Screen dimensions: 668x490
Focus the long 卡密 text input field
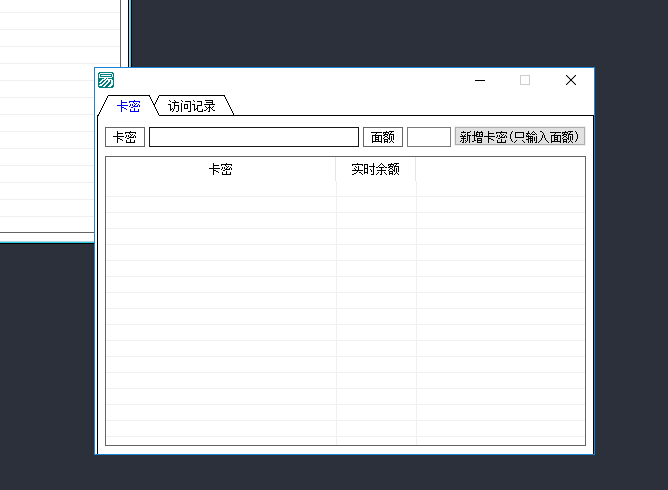coord(253,137)
